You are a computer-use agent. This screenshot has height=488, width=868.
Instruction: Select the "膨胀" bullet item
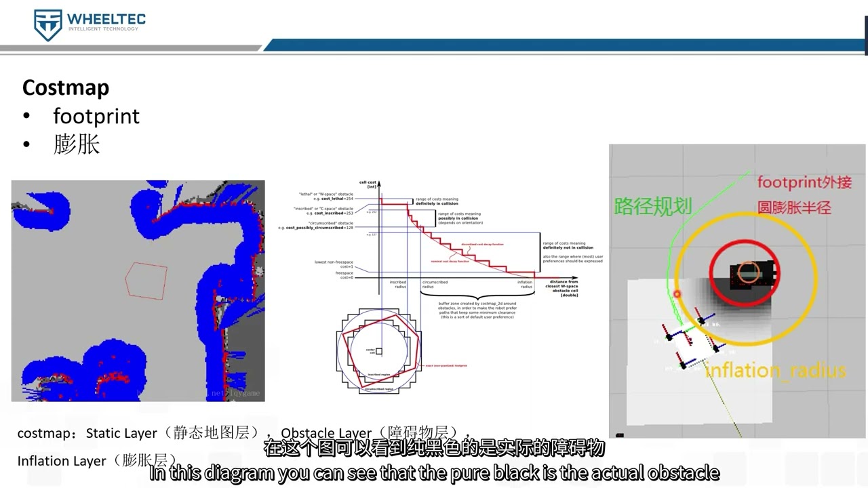tap(77, 144)
